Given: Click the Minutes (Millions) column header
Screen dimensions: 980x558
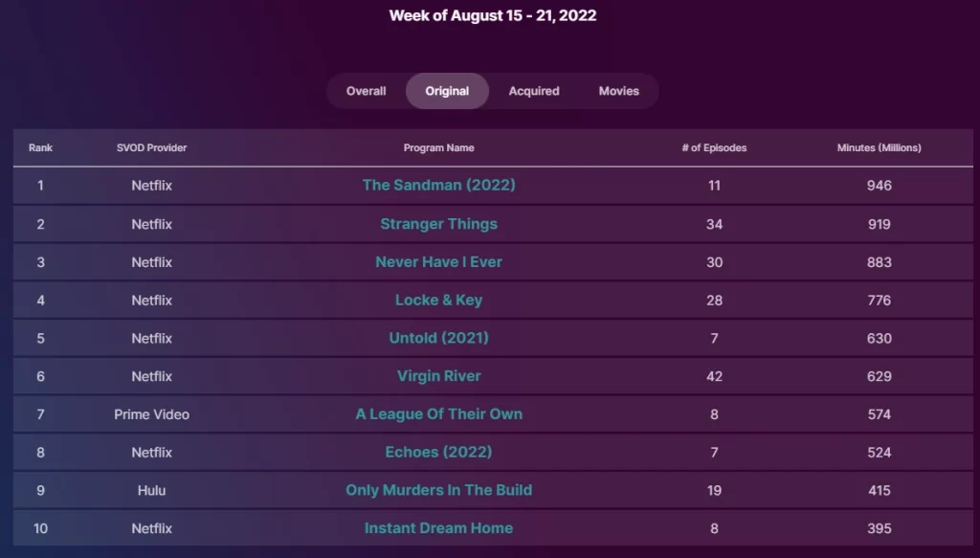Looking at the screenshot, I should click(880, 148).
